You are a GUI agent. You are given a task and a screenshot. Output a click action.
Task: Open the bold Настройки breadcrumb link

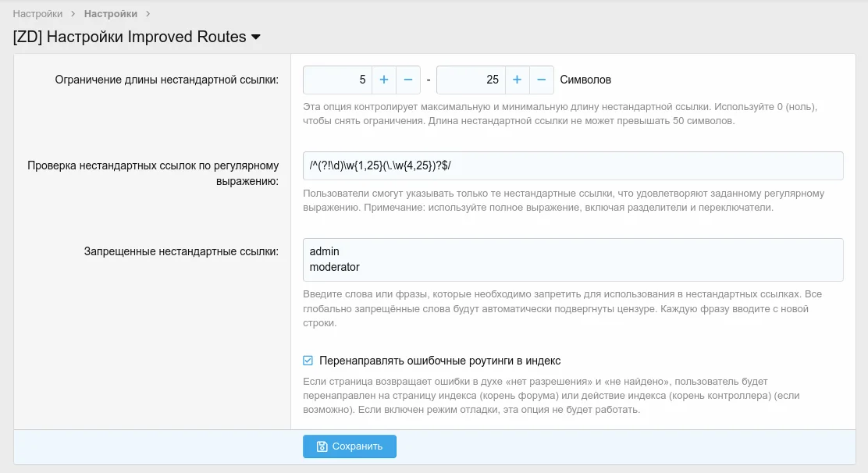110,14
